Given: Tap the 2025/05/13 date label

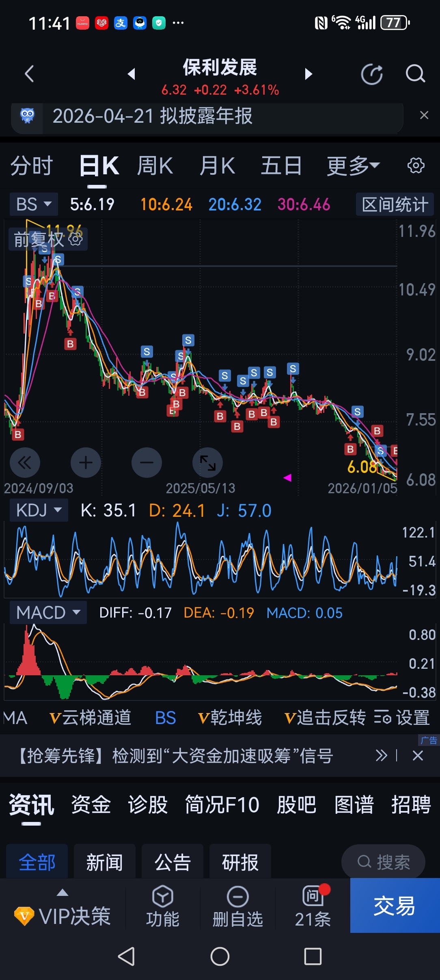Looking at the screenshot, I should pos(201,488).
